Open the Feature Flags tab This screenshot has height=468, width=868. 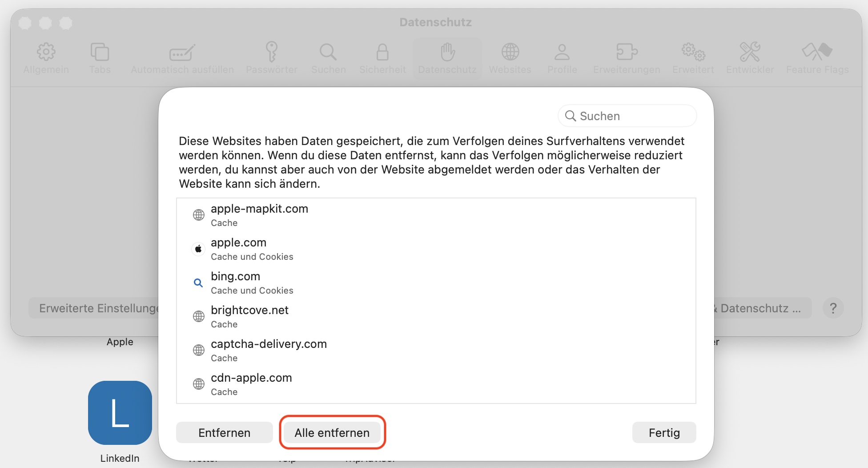coord(817,58)
